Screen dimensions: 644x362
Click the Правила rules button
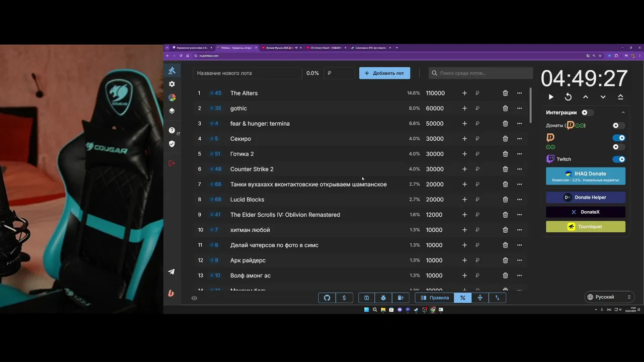point(435,298)
